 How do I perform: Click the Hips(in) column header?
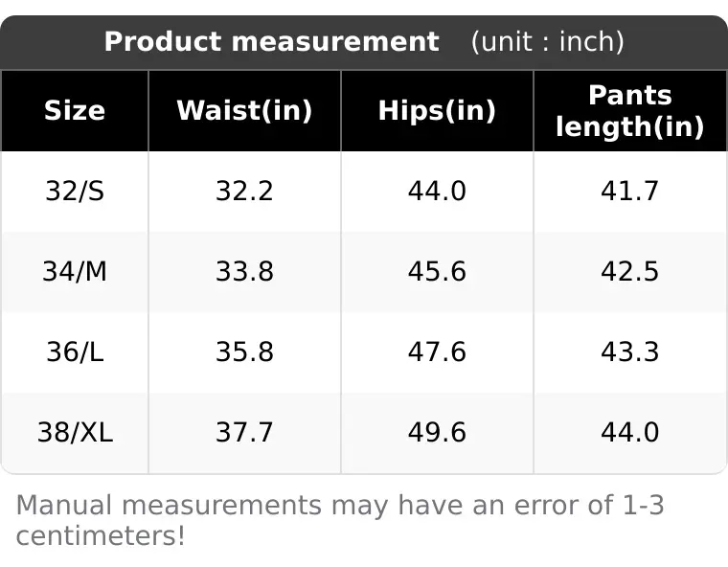(x=437, y=111)
